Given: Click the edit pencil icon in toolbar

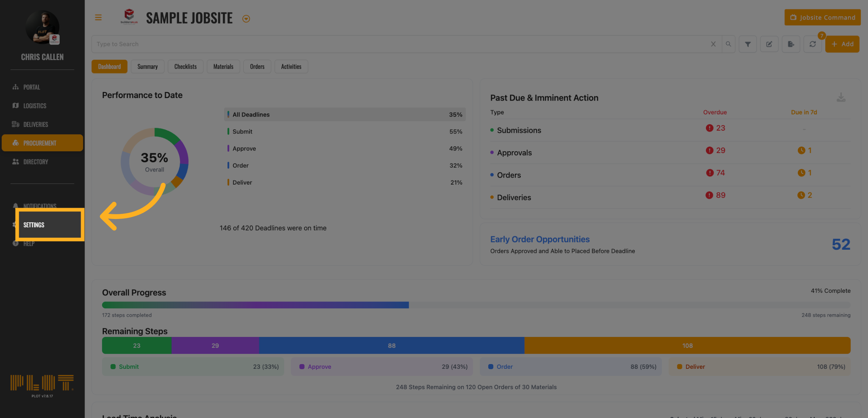Looking at the screenshot, I should pos(769,44).
